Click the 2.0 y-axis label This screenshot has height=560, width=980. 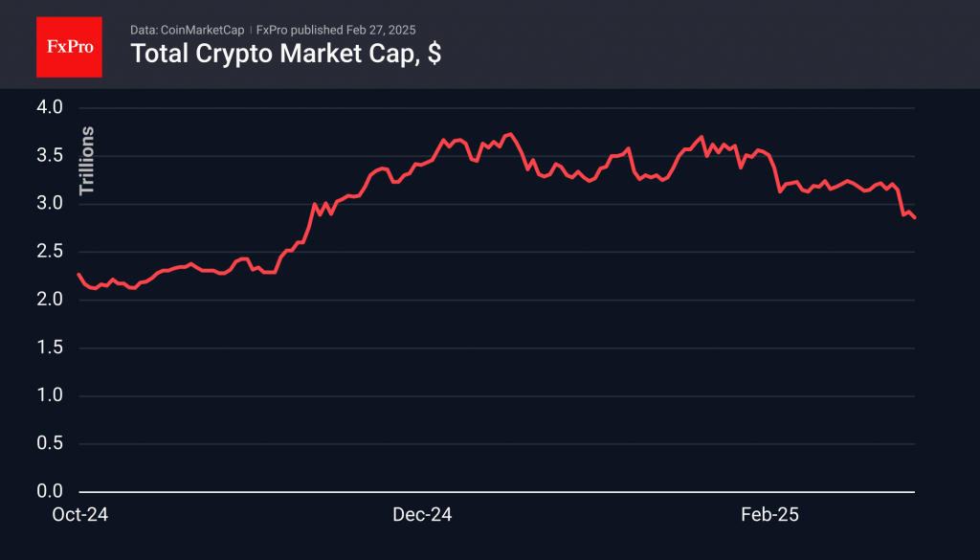tap(50, 299)
